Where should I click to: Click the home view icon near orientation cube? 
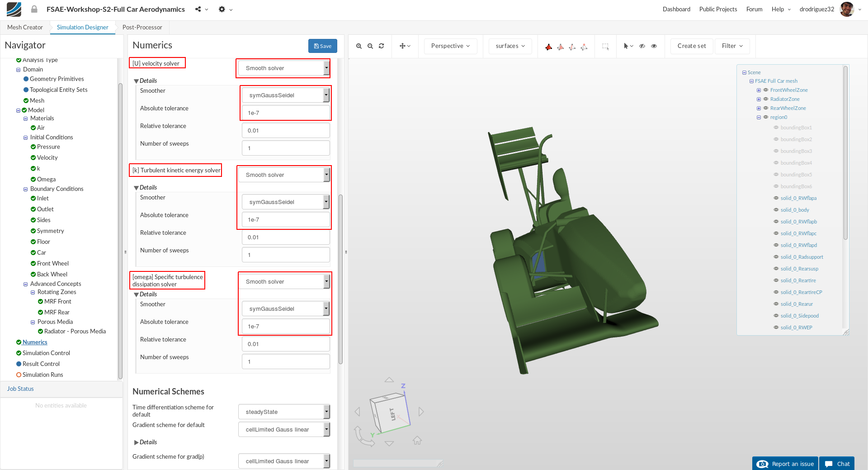pyautogui.click(x=417, y=440)
